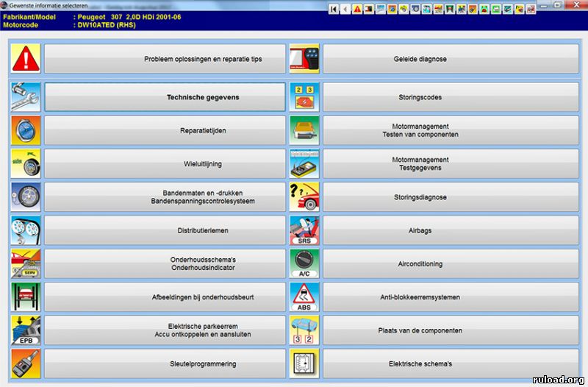
Task: Open Onderhoudsschema's Onderhoudsindicator
Action: [165, 263]
